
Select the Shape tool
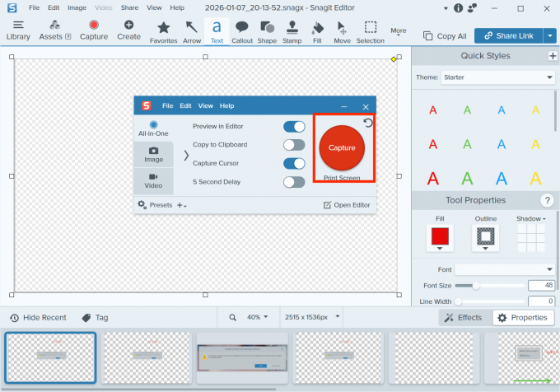click(267, 30)
